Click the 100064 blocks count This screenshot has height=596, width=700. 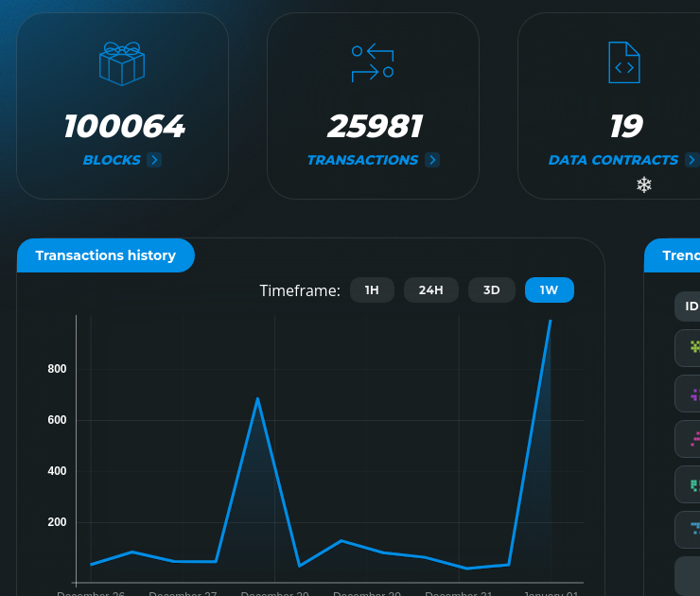(124, 126)
